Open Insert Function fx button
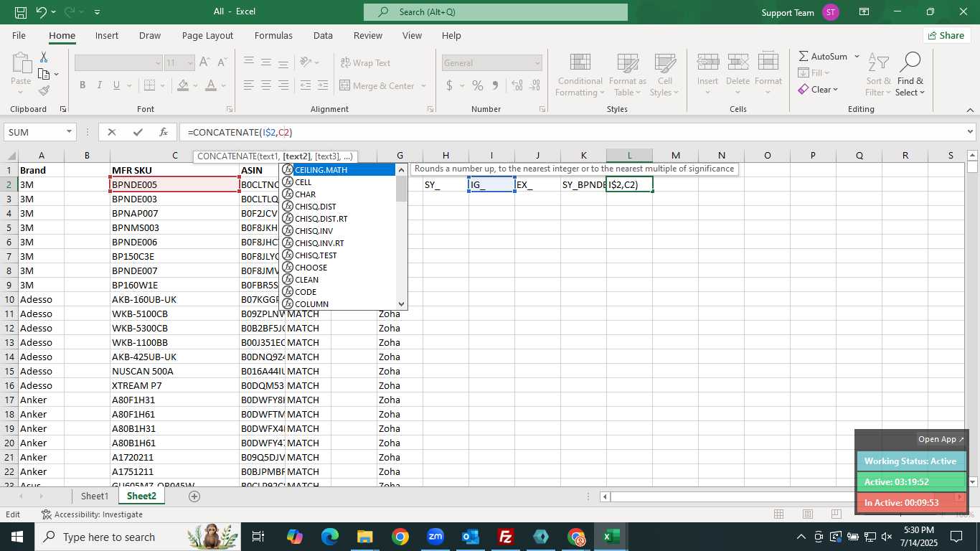The width and height of the screenshot is (980, 551). click(164, 132)
